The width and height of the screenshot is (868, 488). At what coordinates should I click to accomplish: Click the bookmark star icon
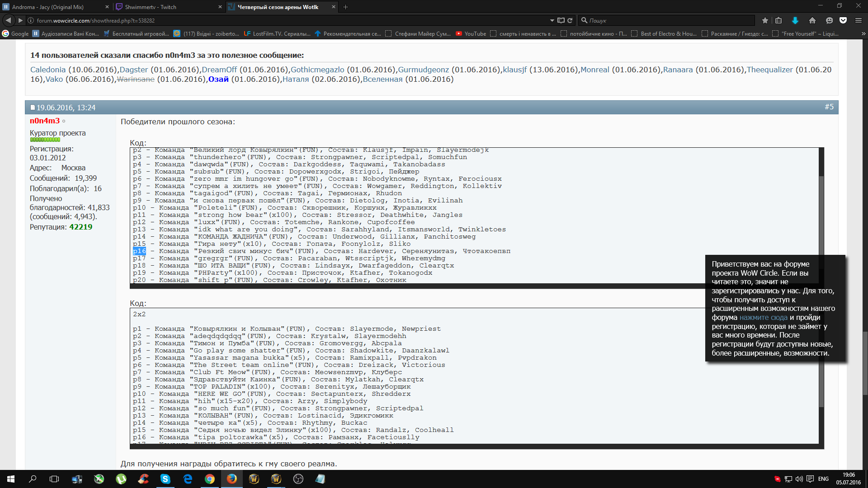pos(765,20)
